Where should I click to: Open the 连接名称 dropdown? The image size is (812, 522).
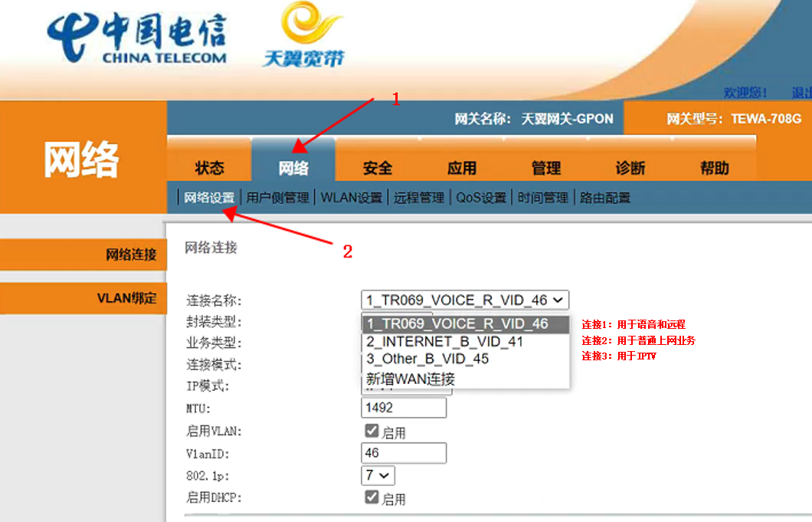tap(465, 300)
